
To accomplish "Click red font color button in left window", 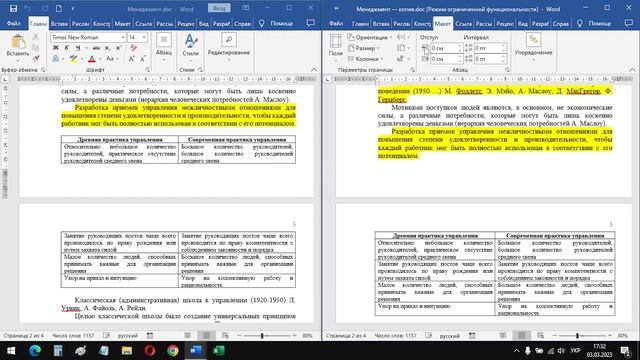I will tap(92, 59).
